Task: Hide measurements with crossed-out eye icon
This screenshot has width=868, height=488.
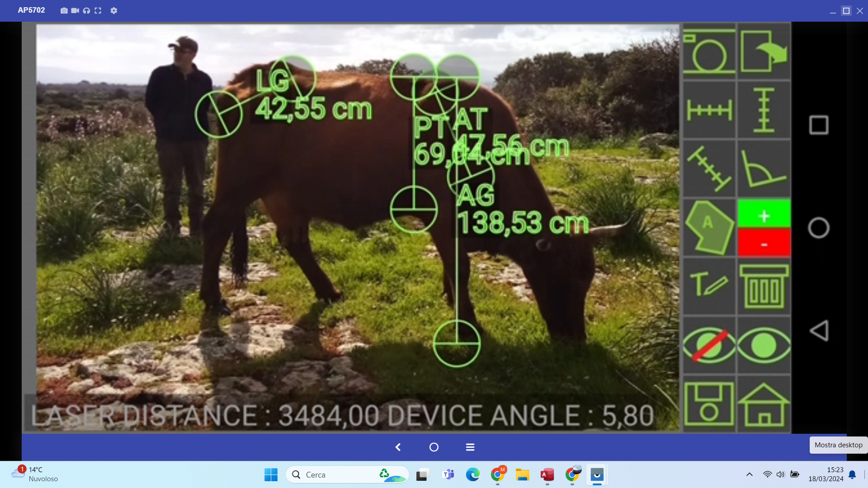Action: [x=708, y=345]
